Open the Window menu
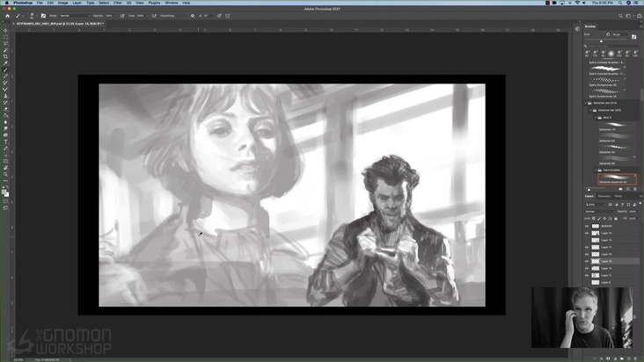The width and height of the screenshot is (644, 362). (172, 3)
